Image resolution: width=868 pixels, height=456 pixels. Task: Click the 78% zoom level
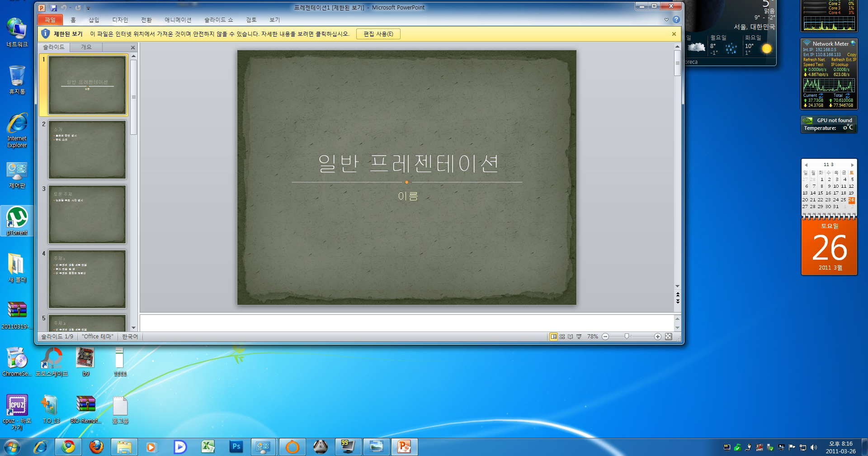pos(592,337)
